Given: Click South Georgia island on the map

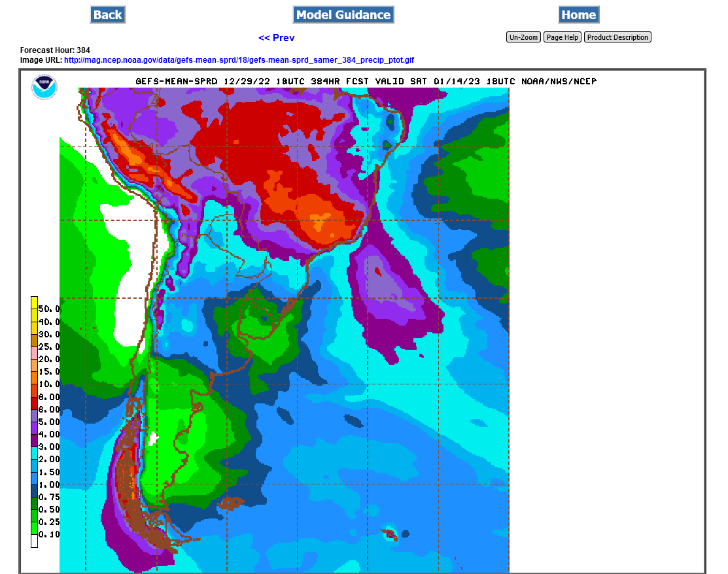Looking at the screenshot, I should pos(390,533).
